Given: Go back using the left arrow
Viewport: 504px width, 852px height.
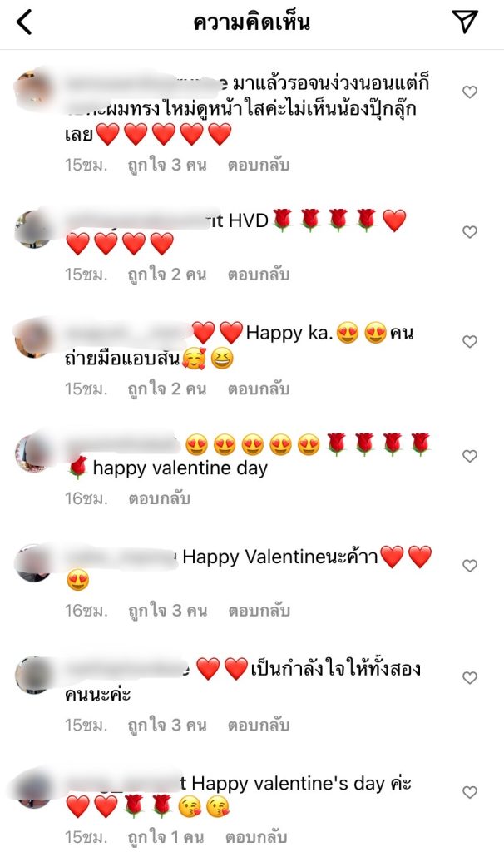Looking at the screenshot, I should tap(24, 22).
